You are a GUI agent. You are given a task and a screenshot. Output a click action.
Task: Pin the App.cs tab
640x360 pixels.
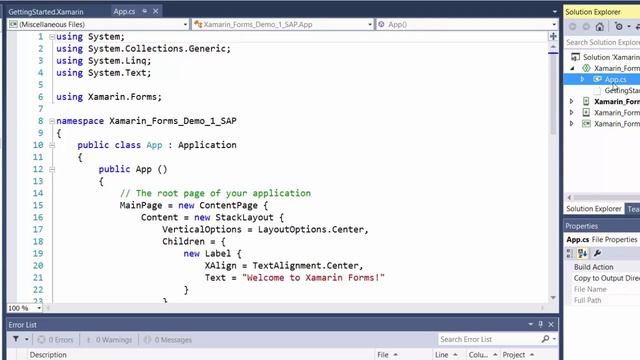[x=145, y=11]
